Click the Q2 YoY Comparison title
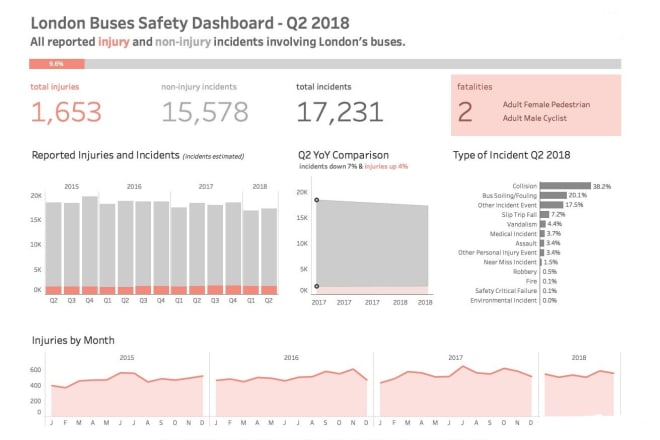The image size is (660, 440). pyautogui.click(x=343, y=155)
